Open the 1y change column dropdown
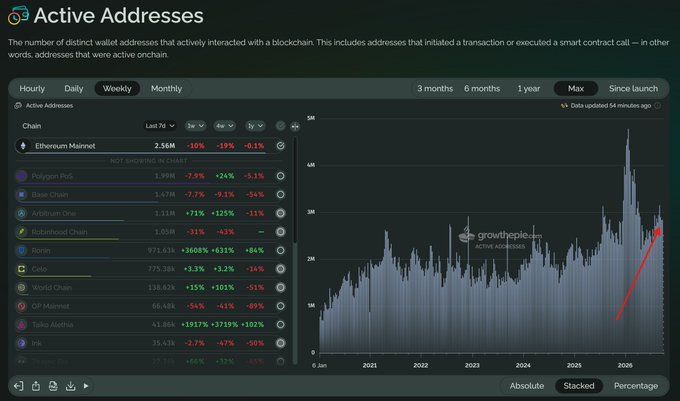This screenshot has width=680, height=401. [255, 126]
